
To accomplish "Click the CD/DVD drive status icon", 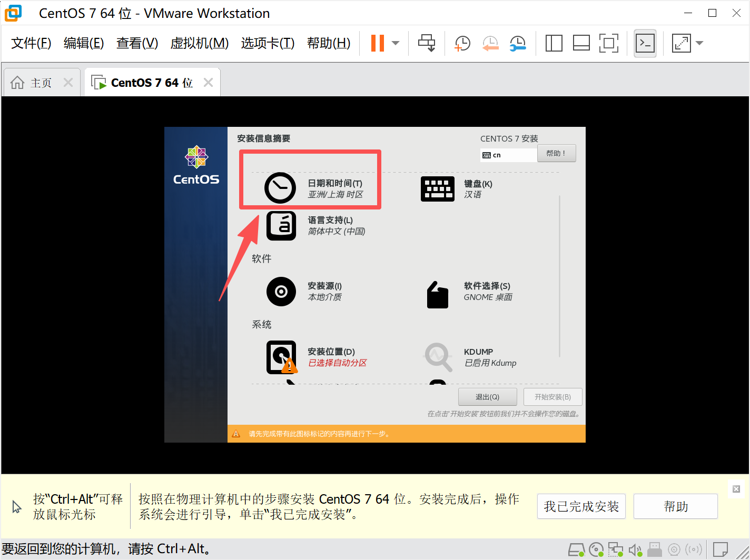I will coord(596,550).
